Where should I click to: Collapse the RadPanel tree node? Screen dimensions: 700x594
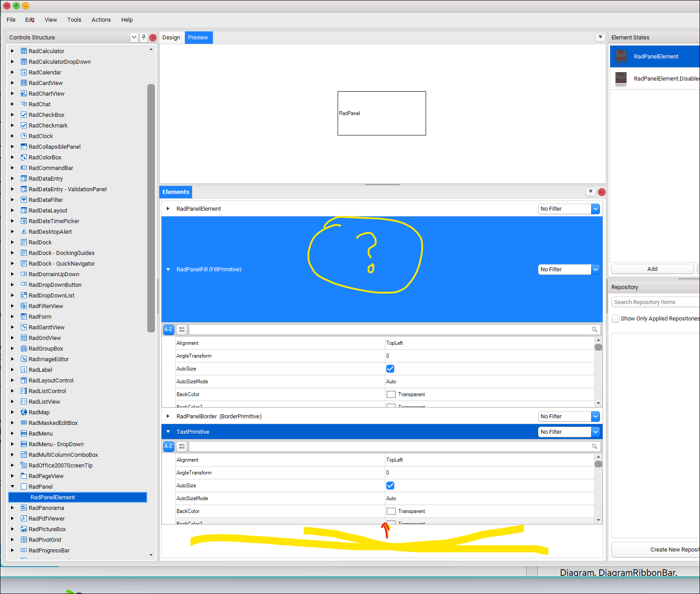click(12, 486)
